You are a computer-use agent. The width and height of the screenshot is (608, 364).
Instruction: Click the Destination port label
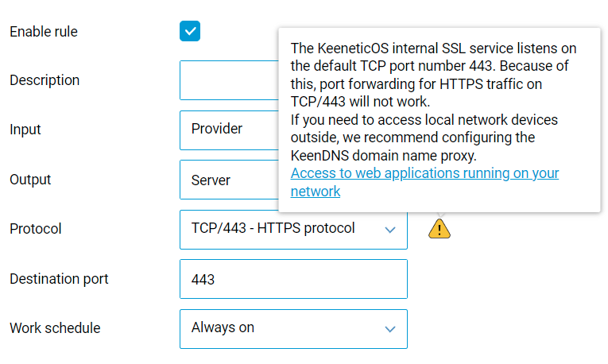pyautogui.click(x=59, y=279)
